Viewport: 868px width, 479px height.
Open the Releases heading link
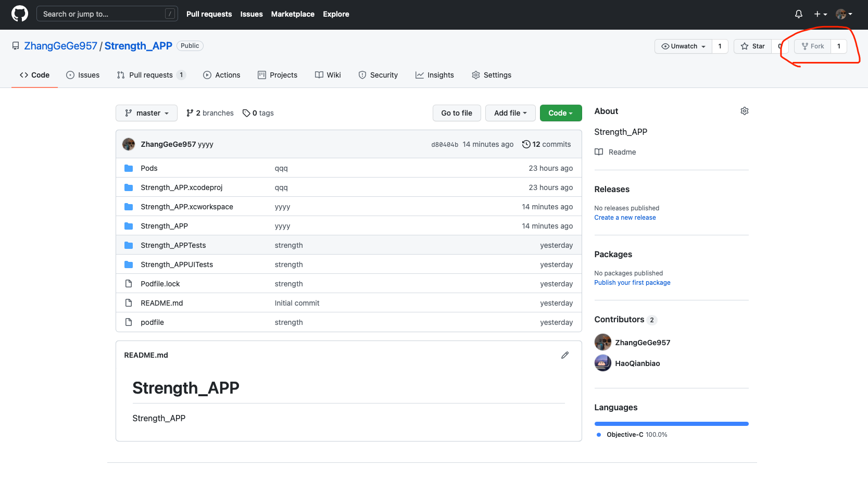[612, 190]
